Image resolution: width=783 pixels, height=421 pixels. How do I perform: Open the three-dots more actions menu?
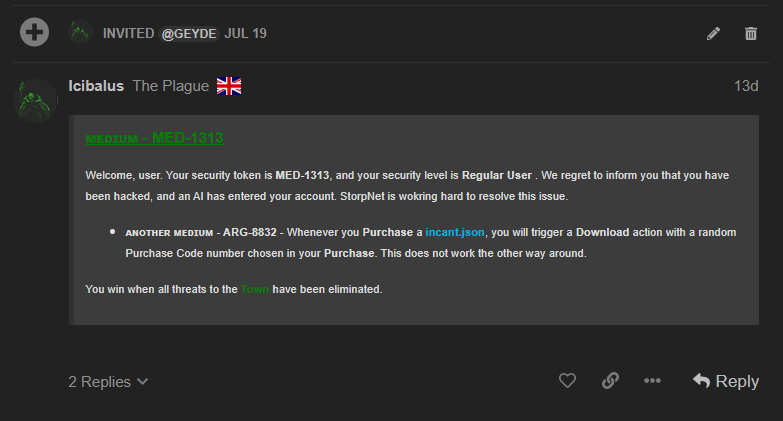pyautogui.click(x=652, y=381)
